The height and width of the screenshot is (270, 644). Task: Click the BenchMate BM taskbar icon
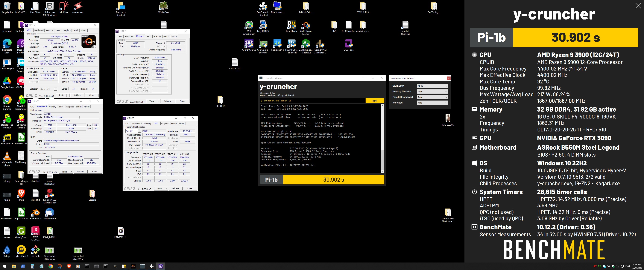[124, 266]
